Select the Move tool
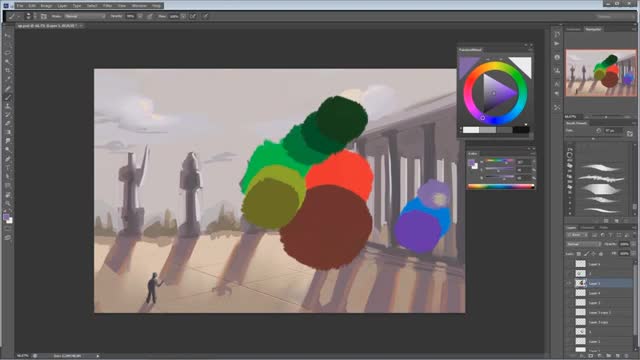The height and width of the screenshot is (360, 640). click(8, 36)
